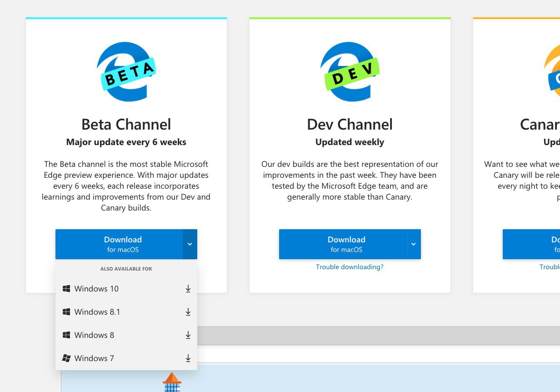Download Beta Channel for macOS
Viewport: 560px width, 392px height.
point(119,244)
